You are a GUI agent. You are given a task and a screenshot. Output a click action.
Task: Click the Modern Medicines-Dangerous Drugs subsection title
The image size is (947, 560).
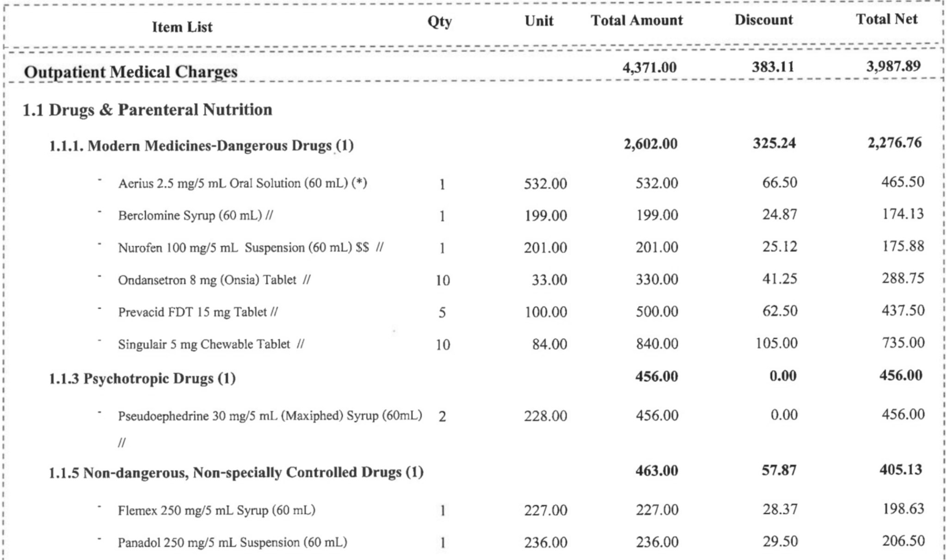[x=201, y=146]
